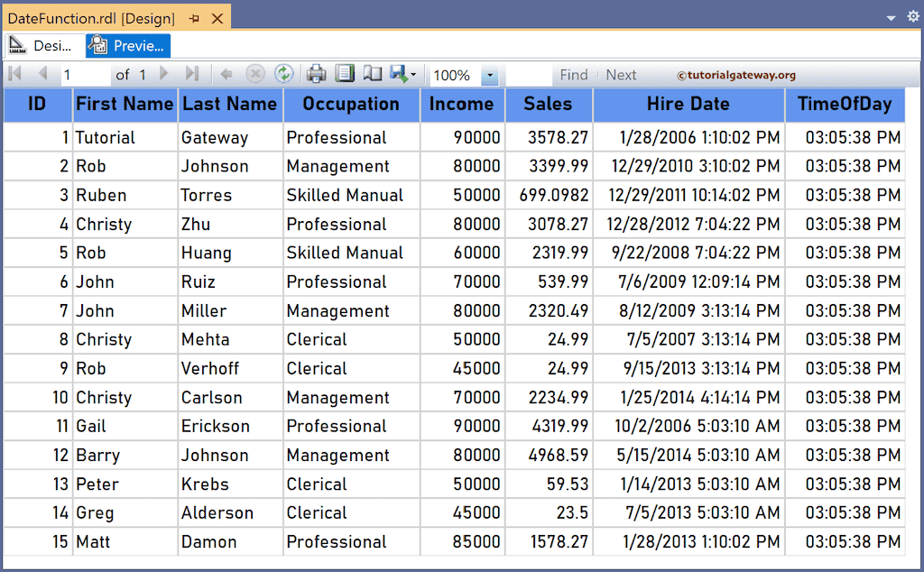Jump to the last page of the report
This screenshot has height=572, width=924.
(192, 75)
